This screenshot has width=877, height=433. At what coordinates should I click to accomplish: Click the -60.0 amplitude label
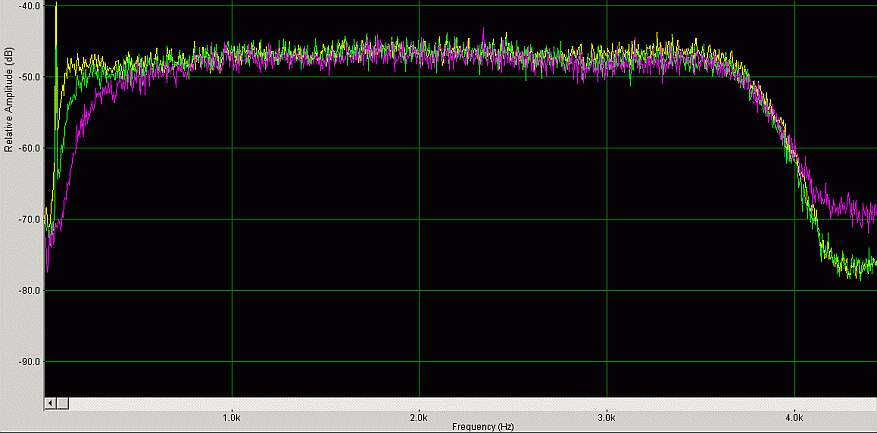(30, 148)
